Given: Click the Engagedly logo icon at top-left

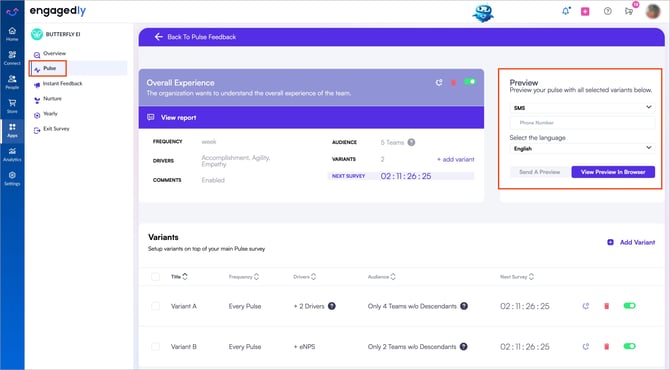Looking at the screenshot, I should click(12, 12).
